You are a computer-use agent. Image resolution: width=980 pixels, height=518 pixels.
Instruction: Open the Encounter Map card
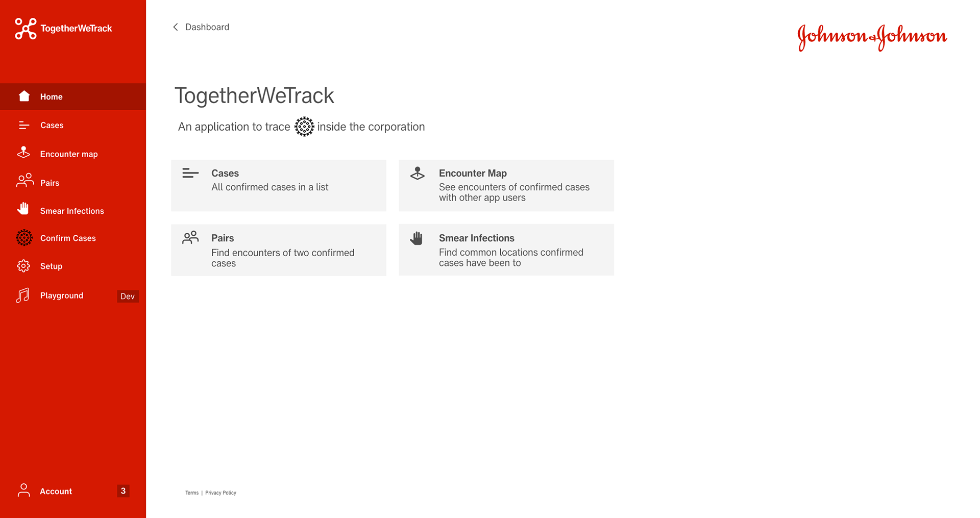pos(506,185)
